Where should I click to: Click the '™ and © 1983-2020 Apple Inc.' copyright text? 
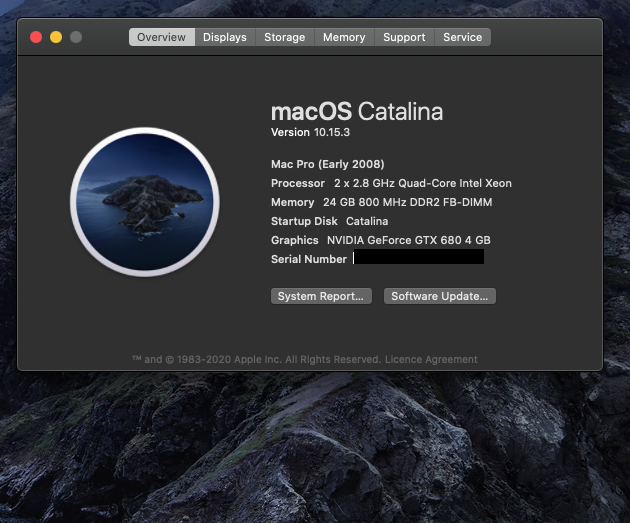(x=207, y=359)
